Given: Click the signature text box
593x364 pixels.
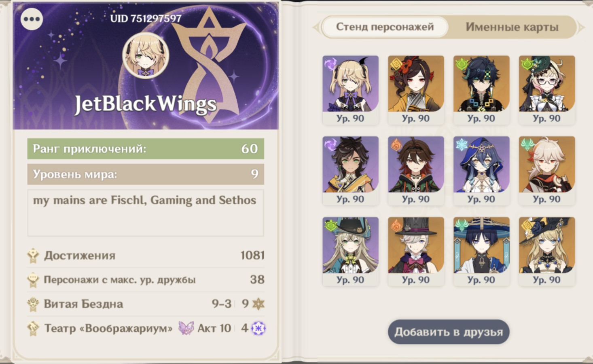Looking at the screenshot, I should click(x=146, y=213).
